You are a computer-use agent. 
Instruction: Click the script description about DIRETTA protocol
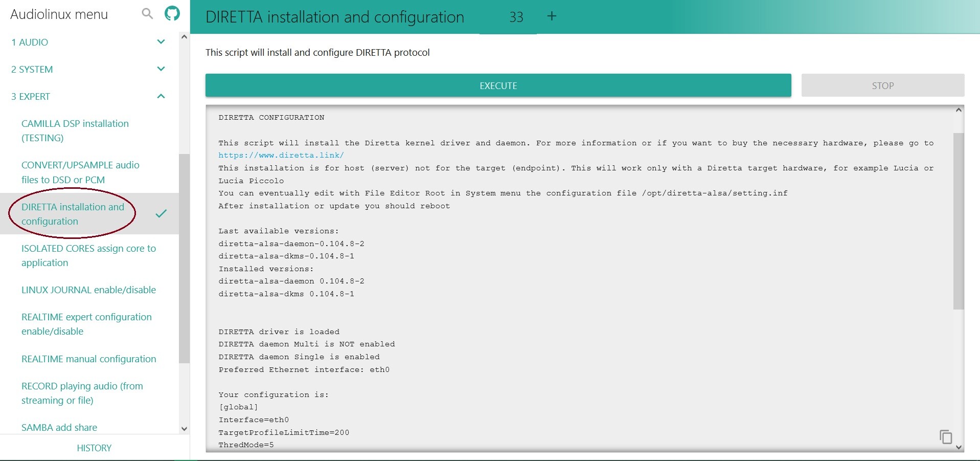coord(317,52)
